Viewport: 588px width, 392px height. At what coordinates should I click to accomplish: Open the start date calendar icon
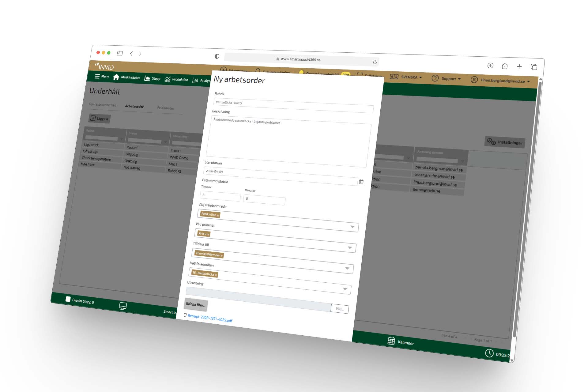coord(361,182)
